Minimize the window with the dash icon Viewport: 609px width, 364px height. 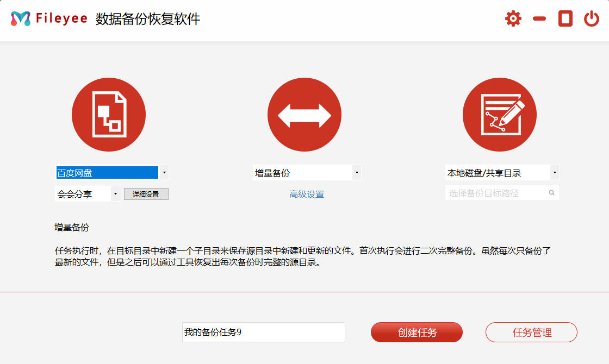coord(539,19)
